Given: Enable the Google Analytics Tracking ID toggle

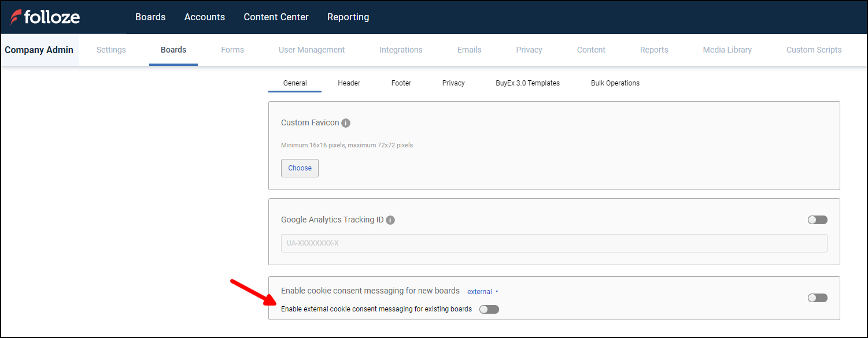Looking at the screenshot, I should (817, 220).
